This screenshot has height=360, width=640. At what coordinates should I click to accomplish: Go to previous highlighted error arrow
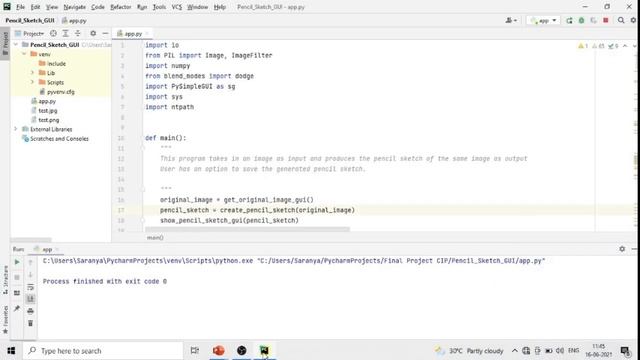(625, 46)
